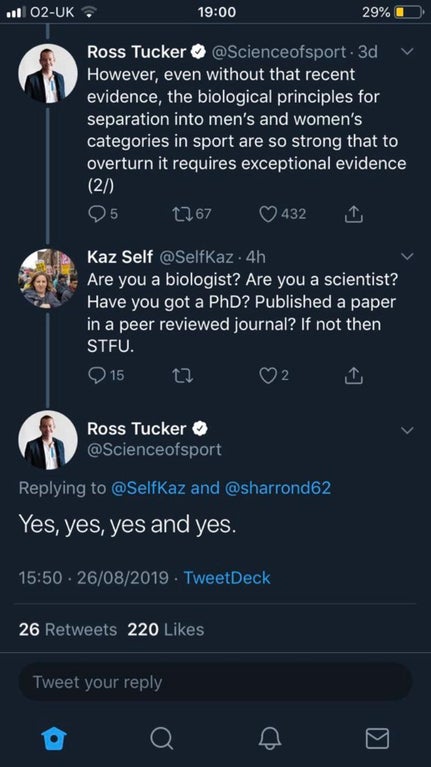Image resolution: width=431 pixels, height=767 pixels.
Task: Expand options on the main tweet
Action: click(x=407, y=430)
